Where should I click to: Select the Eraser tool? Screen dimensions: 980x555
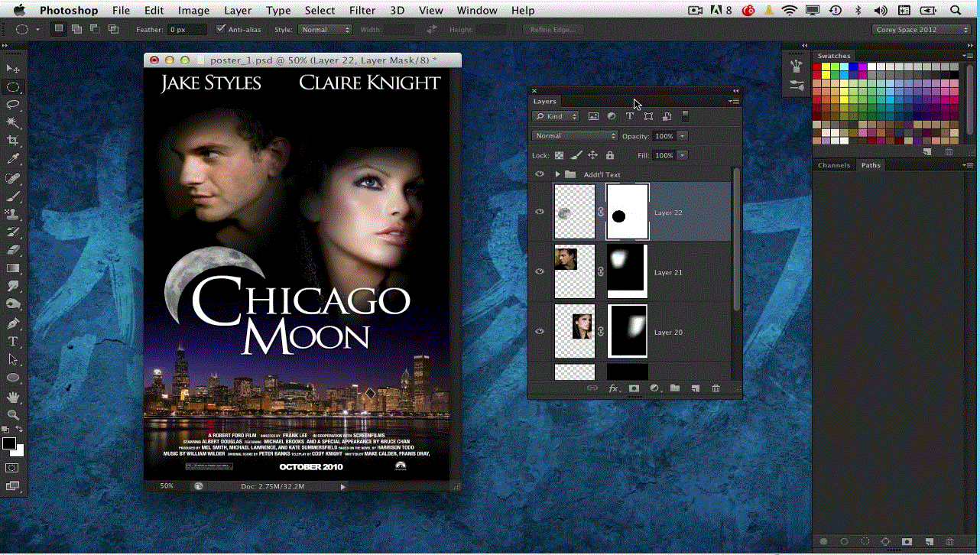click(13, 250)
